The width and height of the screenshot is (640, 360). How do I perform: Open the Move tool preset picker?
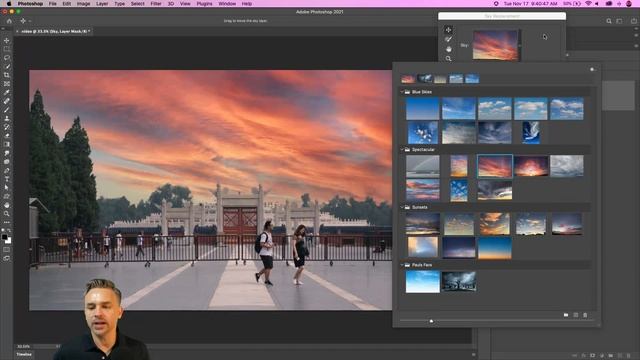24,21
